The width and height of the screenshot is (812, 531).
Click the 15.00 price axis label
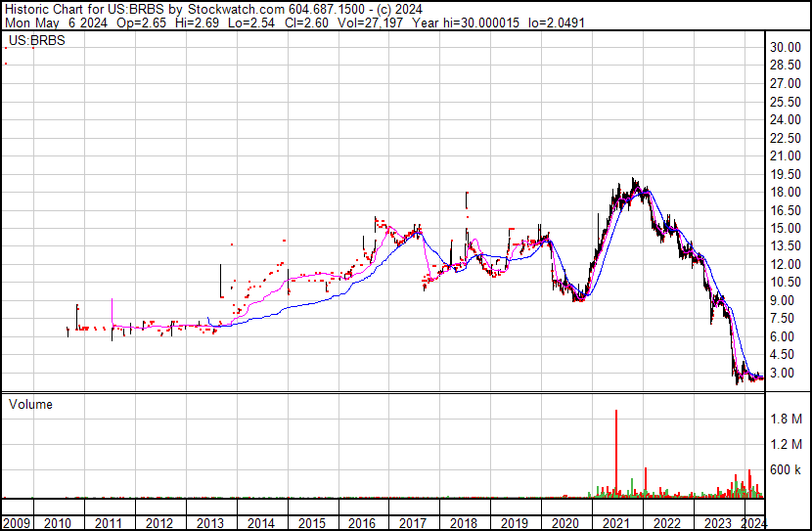click(786, 228)
